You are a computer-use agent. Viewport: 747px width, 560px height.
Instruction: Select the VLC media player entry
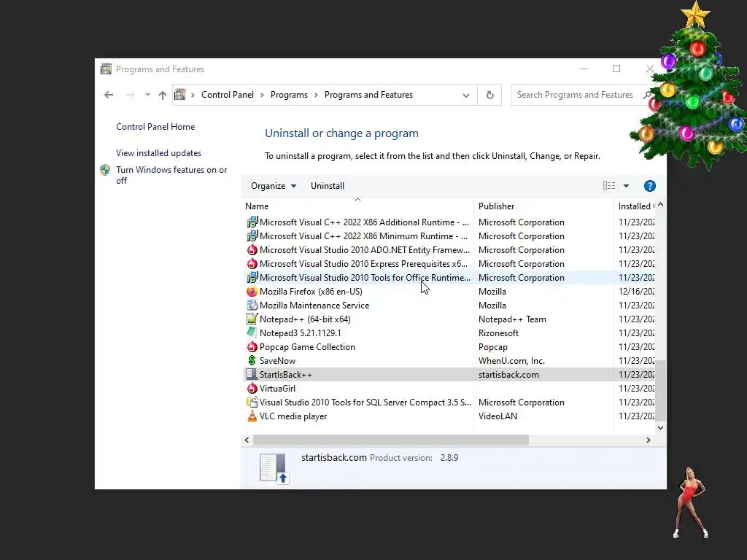pyautogui.click(x=293, y=416)
